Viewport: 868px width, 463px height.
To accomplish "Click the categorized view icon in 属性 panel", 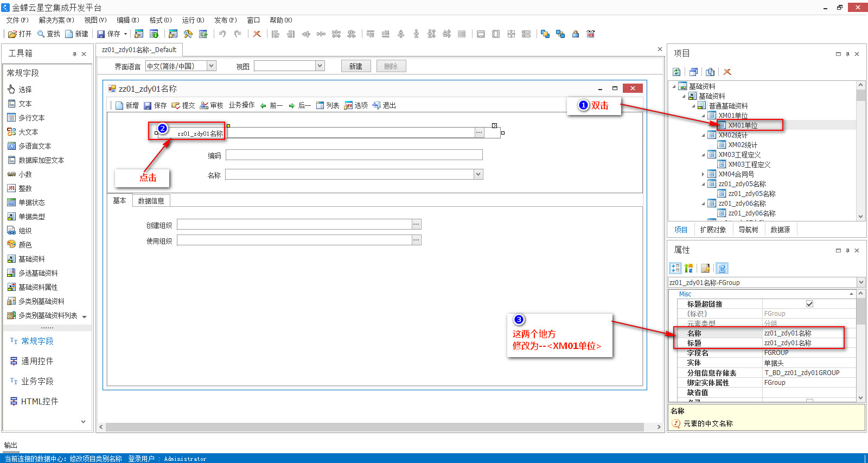I will 675,268.
